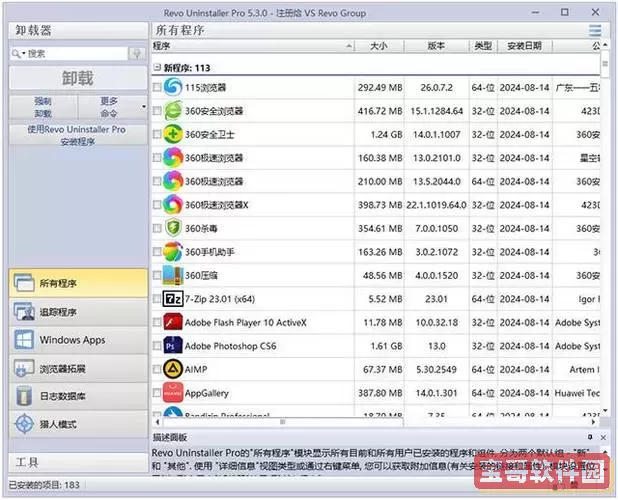The width and height of the screenshot is (618, 500).
Task: Tick the checkbox for Adobe Photoshop CS6
Action: point(157,346)
